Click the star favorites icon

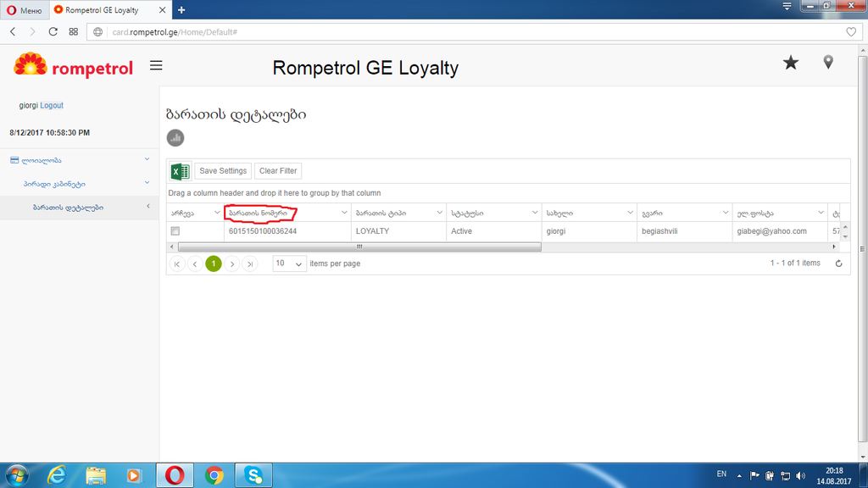click(791, 63)
